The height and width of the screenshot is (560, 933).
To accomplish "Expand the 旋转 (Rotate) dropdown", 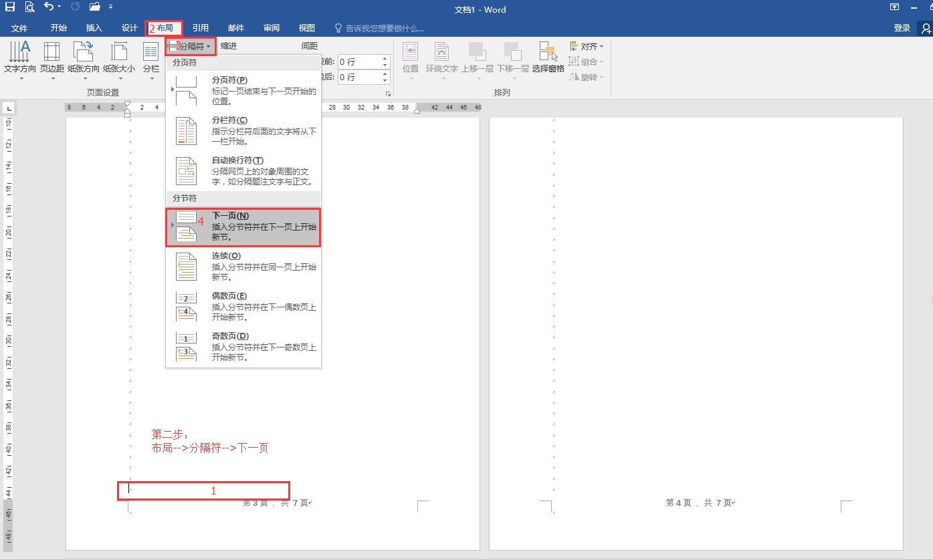I will [586, 77].
